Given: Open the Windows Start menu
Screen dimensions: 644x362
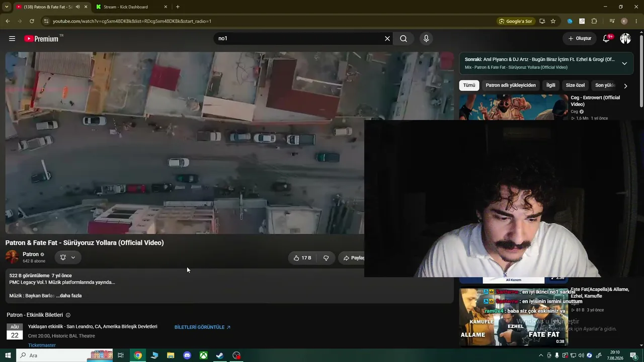Looking at the screenshot, I should pyautogui.click(x=8, y=355).
